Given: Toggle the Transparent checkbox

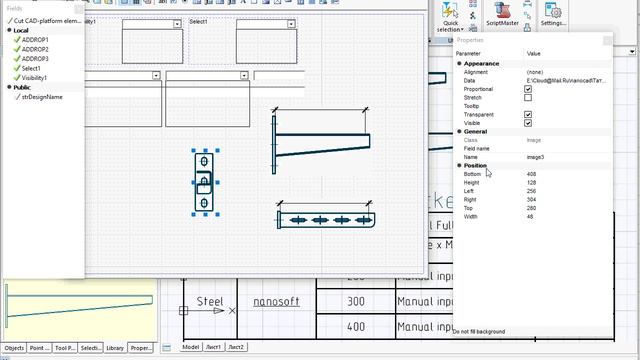Looking at the screenshot, I should (x=528, y=114).
